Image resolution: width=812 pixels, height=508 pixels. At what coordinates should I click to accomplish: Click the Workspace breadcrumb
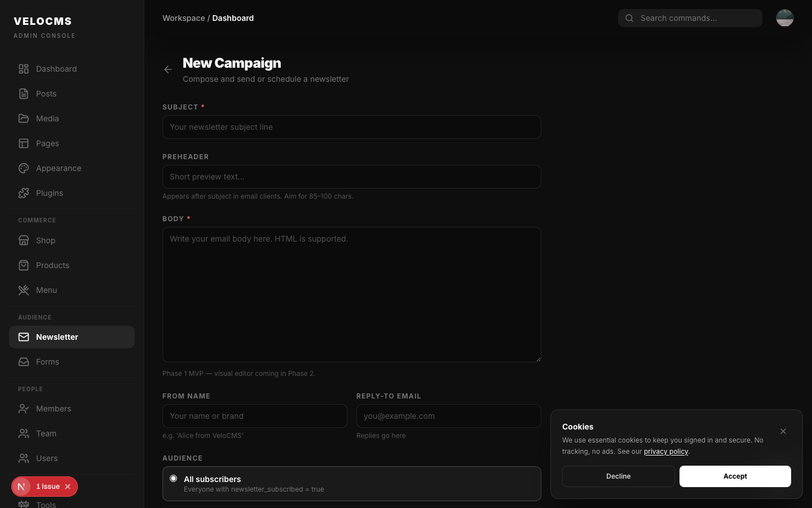click(x=184, y=18)
